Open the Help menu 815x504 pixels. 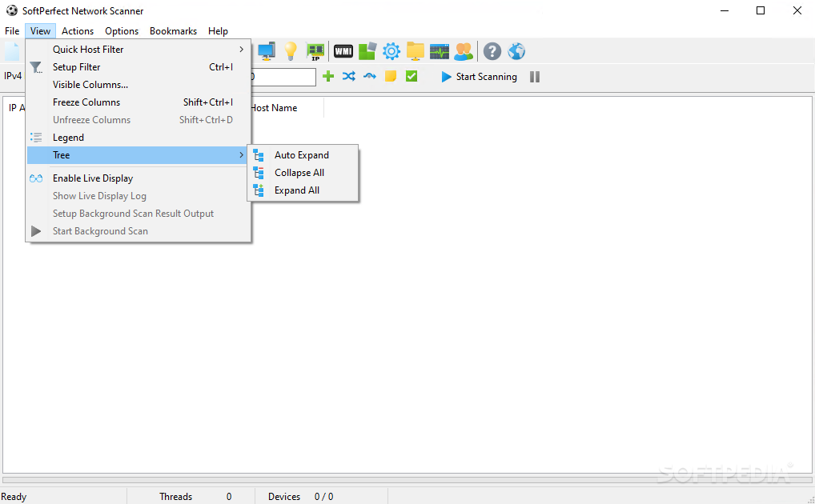tap(218, 30)
